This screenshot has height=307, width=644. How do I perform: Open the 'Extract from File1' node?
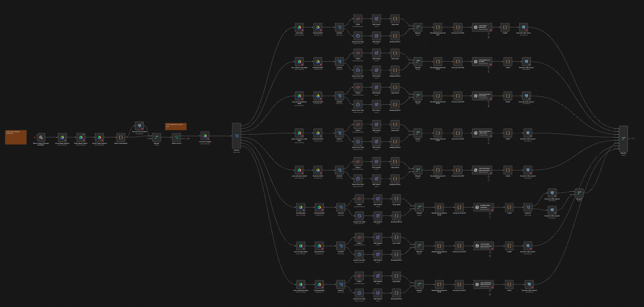(x=358, y=36)
